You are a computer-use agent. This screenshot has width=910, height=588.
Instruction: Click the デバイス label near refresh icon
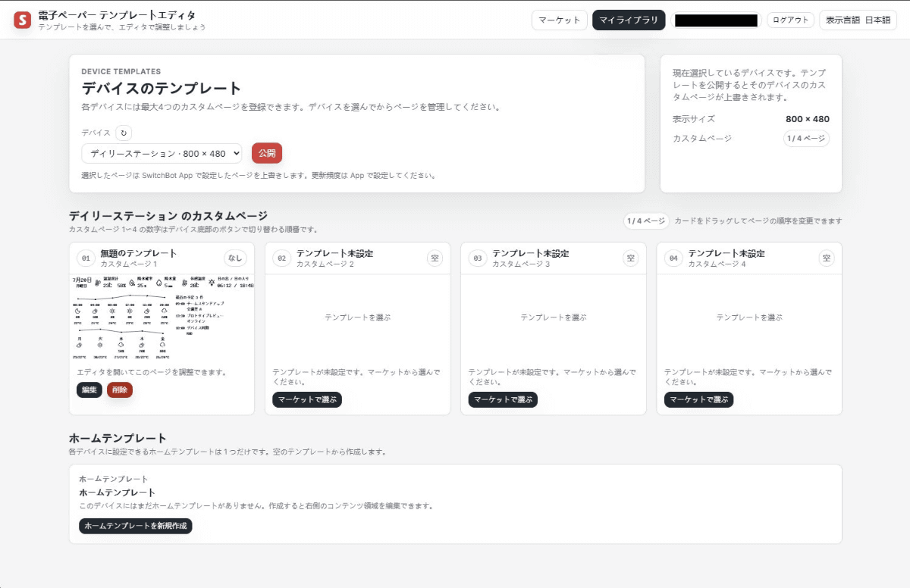(x=96, y=133)
